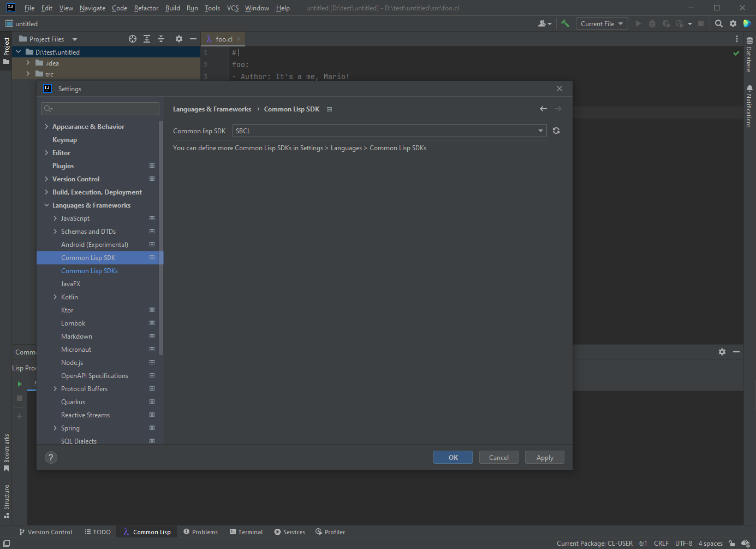The height and width of the screenshot is (549, 756).
Task: Open the Structure side tool window
Action: click(x=7, y=501)
